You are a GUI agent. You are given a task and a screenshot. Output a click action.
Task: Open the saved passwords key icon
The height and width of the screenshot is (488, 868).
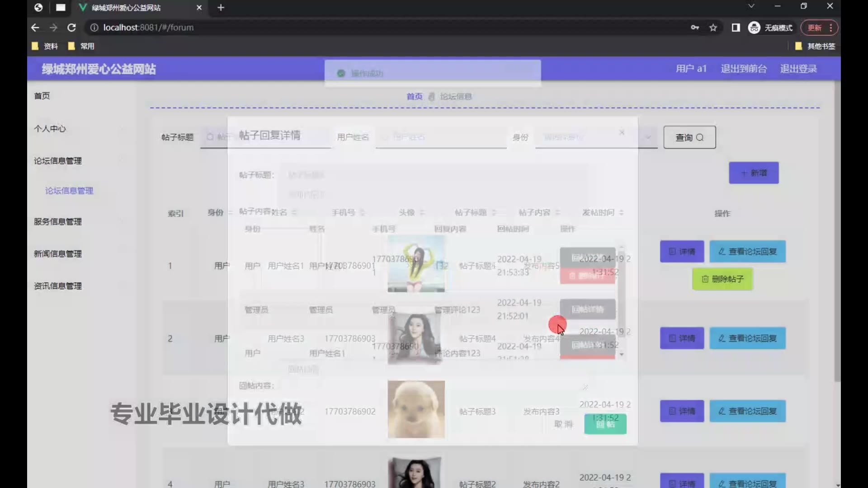695,28
